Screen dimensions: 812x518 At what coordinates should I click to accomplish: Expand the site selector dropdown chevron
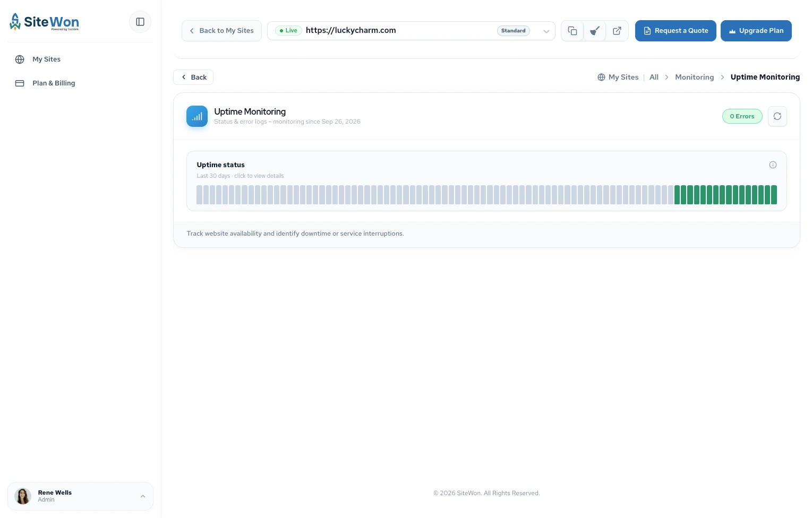pyautogui.click(x=546, y=31)
